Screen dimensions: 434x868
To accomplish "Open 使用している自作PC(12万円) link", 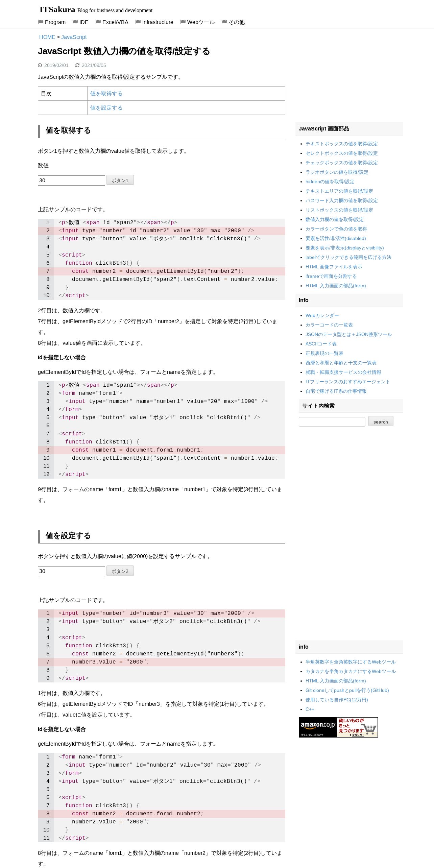I will click(x=337, y=700).
